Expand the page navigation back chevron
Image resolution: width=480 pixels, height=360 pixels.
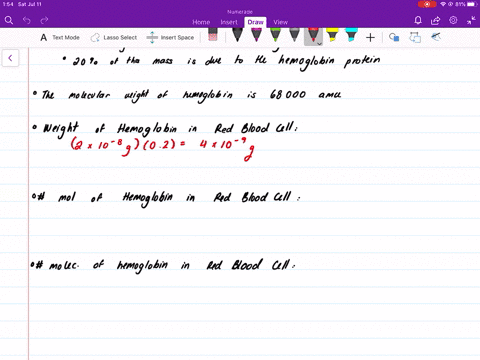click(10, 58)
